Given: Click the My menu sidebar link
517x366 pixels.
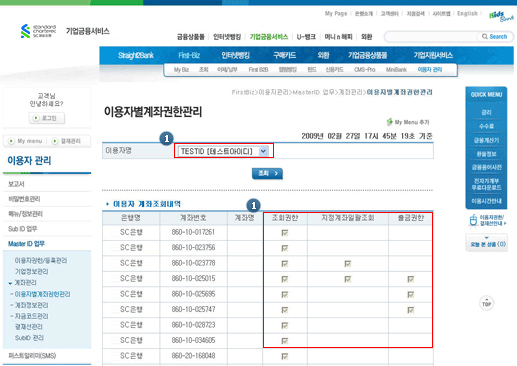Looking at the screenshot, I should tap(30, 141).
